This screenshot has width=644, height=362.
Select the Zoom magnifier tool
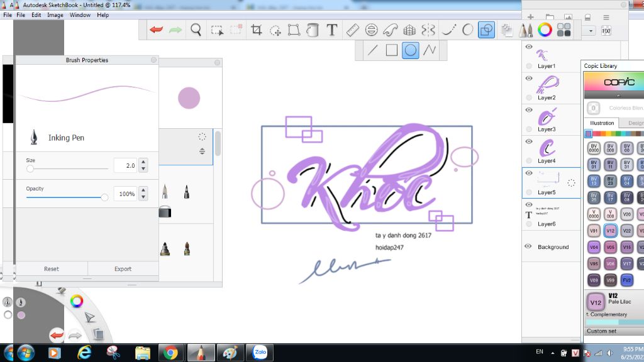click(x=196, y=30)
